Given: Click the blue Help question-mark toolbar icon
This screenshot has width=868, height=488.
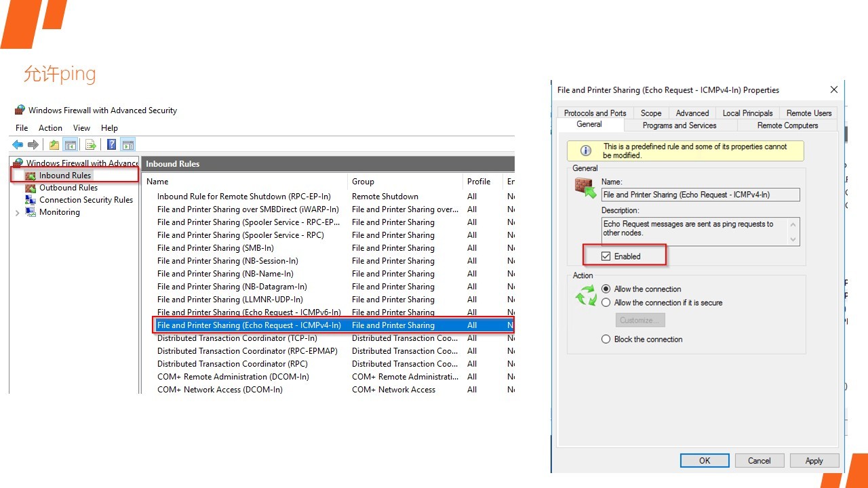Looking at the screenshot, I should 111,144.
